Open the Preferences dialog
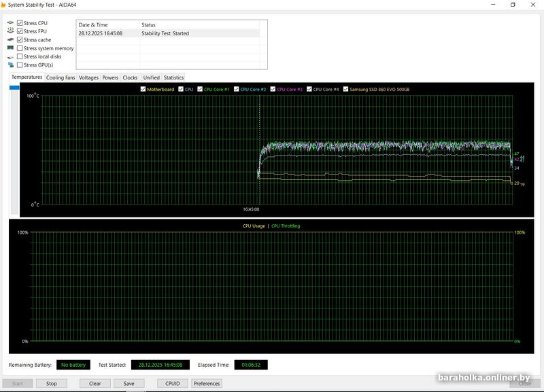Screen dimensions: 544x392 206,383
